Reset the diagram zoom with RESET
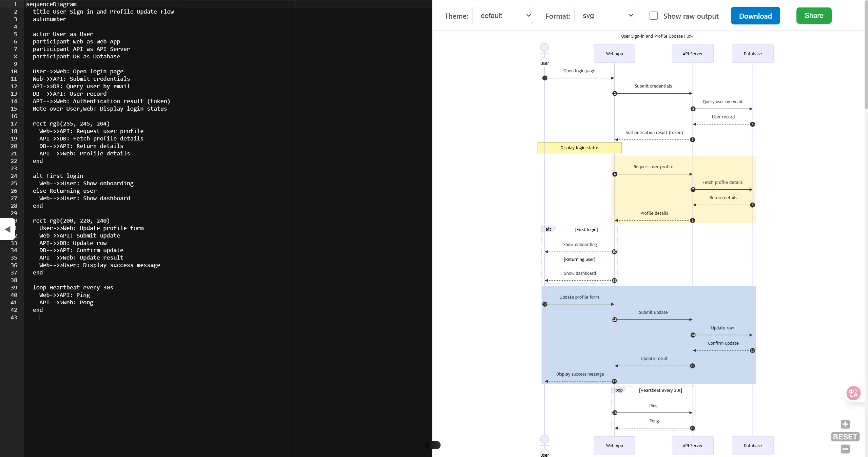Viewport: 868px width, 457px height. point(845,437)
